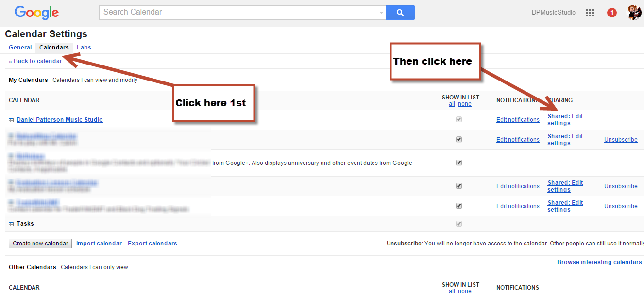Click 'none' under My Calendars Show in List
This screenshot has width=644, height=293.
point(465,104)
